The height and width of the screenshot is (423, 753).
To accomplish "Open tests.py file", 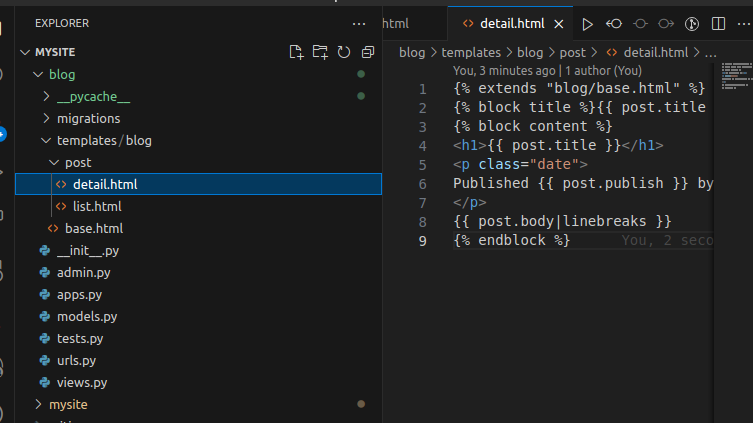I will (x=199, y=338).
